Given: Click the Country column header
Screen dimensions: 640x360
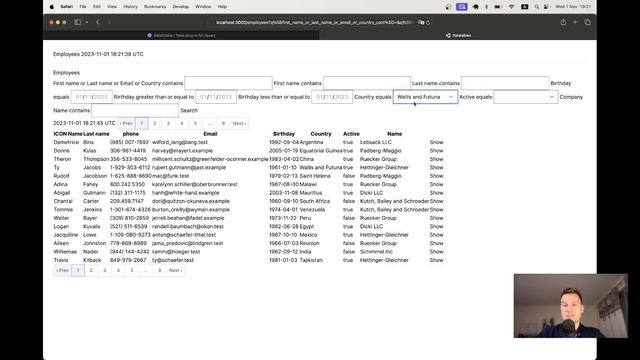Looking at the screenshot, I should (321, 134).
